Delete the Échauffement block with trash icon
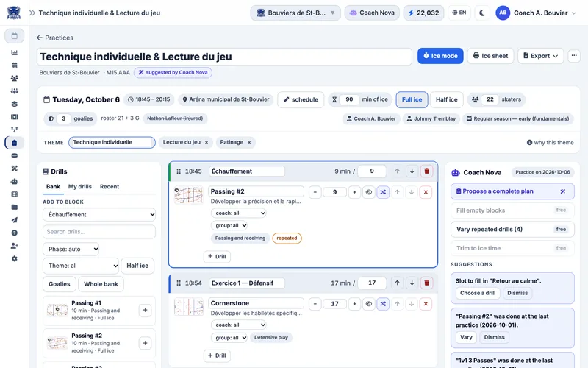The height and width of the screenshot is (368, 588). click(426, 171)
